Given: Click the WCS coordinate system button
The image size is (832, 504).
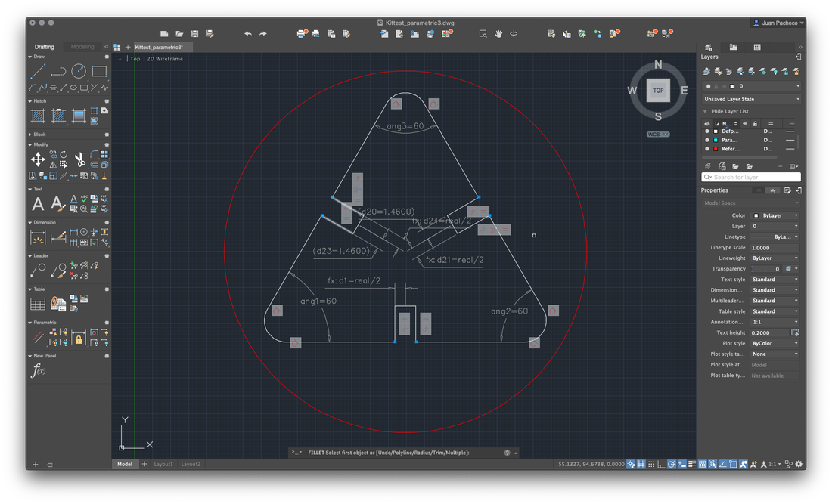Looking at the screenshot, I should point(658,135).
